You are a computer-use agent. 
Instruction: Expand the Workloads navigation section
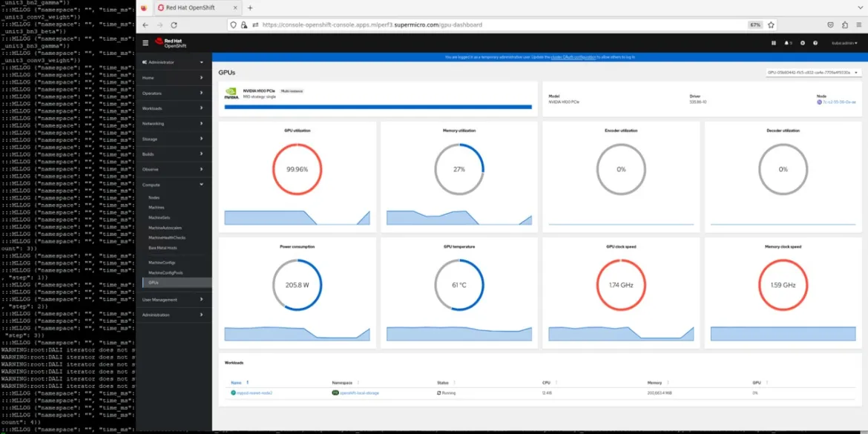[174, 108]
